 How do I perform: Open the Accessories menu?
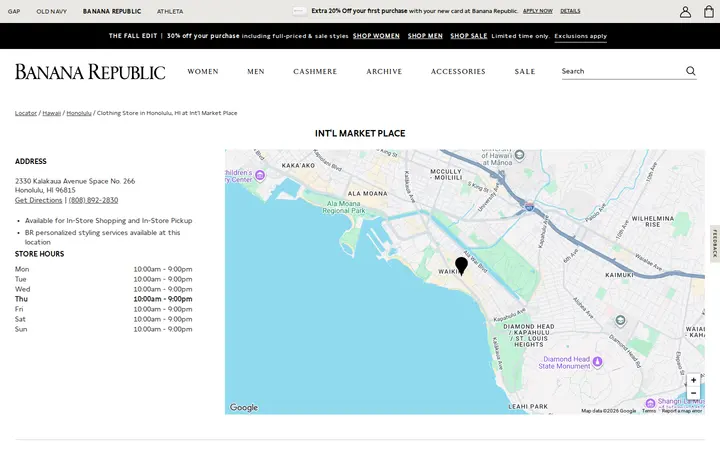pos(458,71)
